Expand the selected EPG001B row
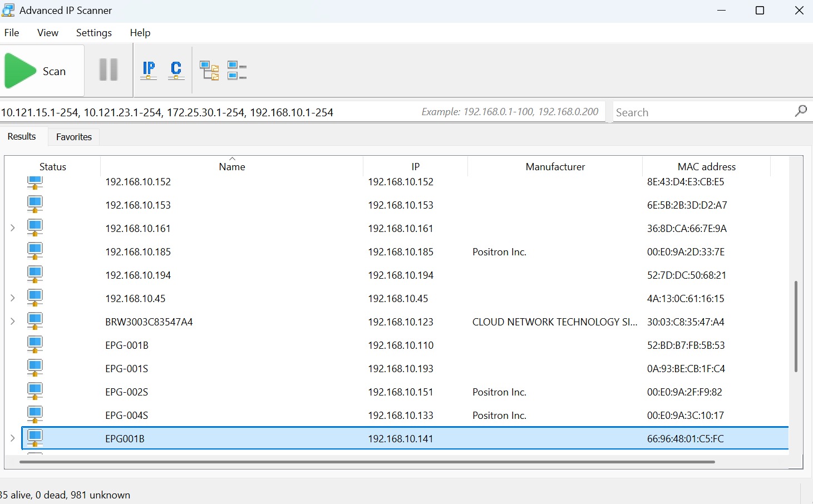Image resolution: width=813 pixels, height=504 pixels. click(x=13, y=438)
